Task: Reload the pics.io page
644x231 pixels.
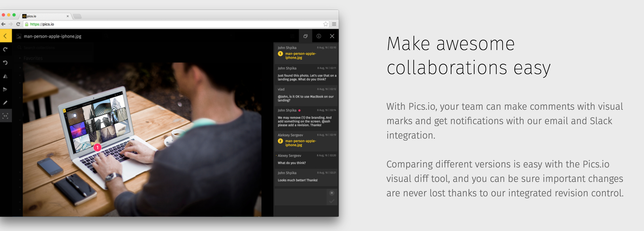Action: (18, 24)
